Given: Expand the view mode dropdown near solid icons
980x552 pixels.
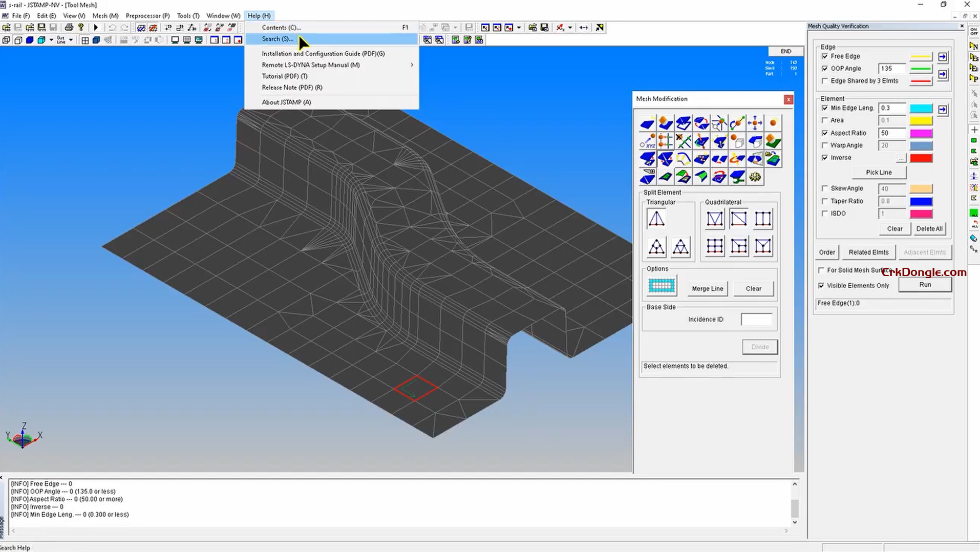Looking at the screenshot, I should pyautogui.click(x=51, y=40).
